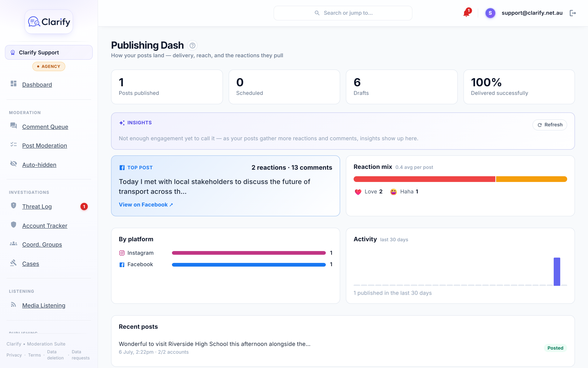
Task: Click the Love heart emoji
Action: click(x=358, y=192)
